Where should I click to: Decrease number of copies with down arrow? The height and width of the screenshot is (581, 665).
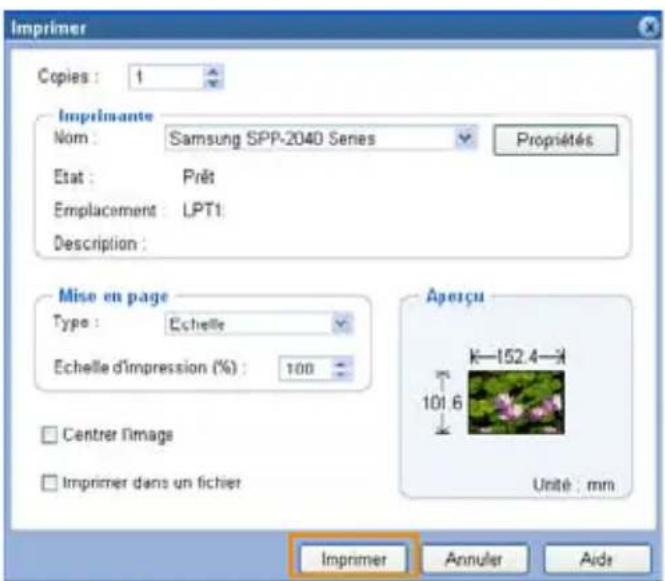(x=213, y=83)
